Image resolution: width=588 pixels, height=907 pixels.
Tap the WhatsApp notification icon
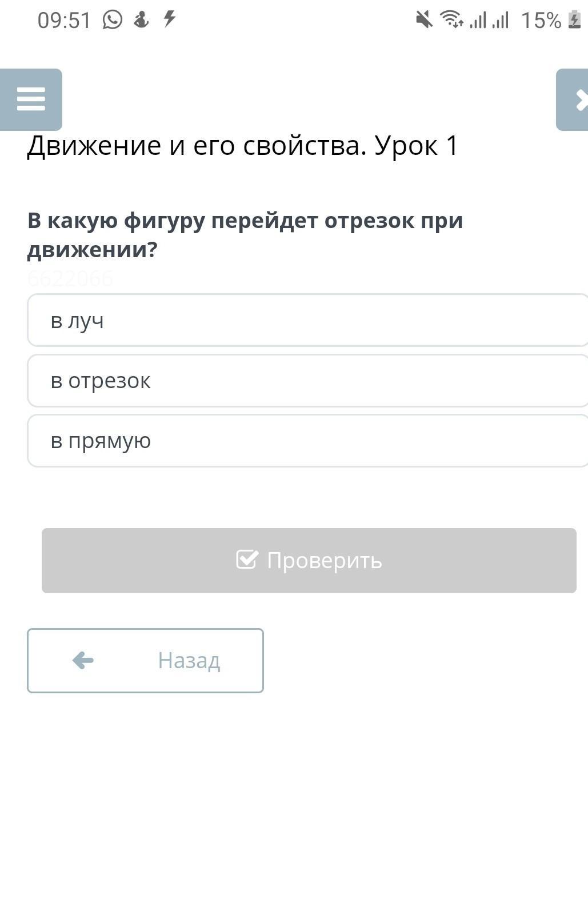(113, 20)
